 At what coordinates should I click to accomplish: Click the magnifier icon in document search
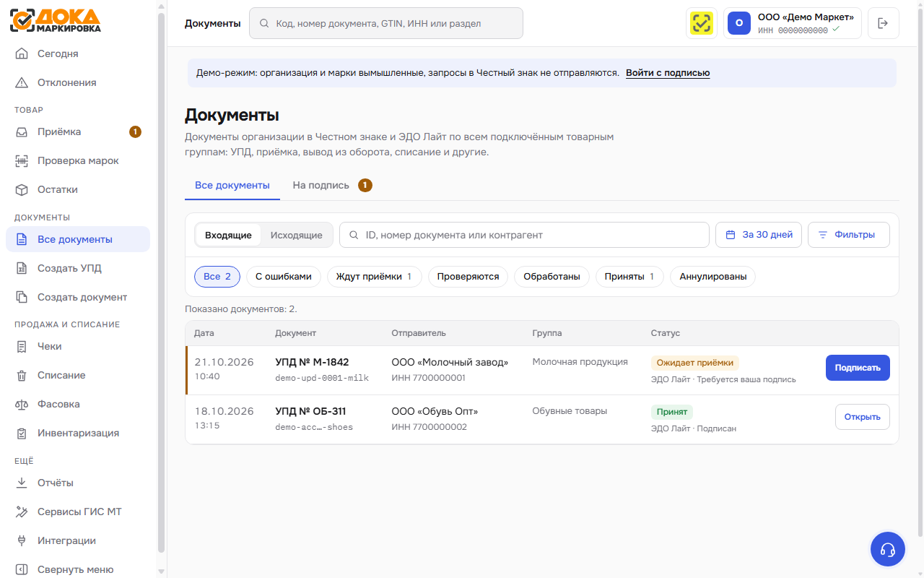pyautogui.click(x=354, y=235)
